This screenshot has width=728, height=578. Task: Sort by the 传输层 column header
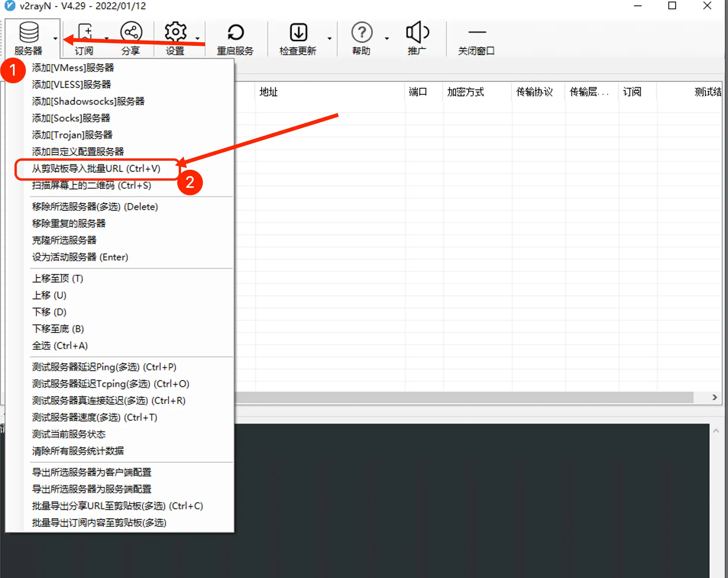coord(592,92)
